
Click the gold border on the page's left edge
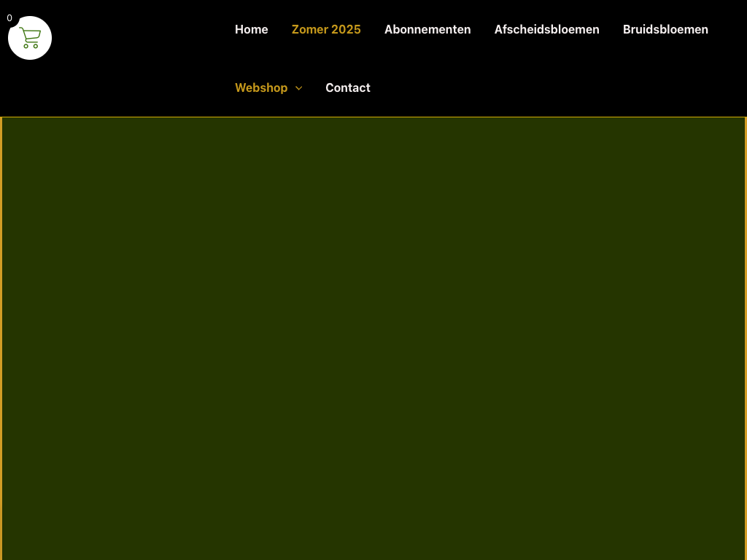pyautogui.click(x=1, y=335)
